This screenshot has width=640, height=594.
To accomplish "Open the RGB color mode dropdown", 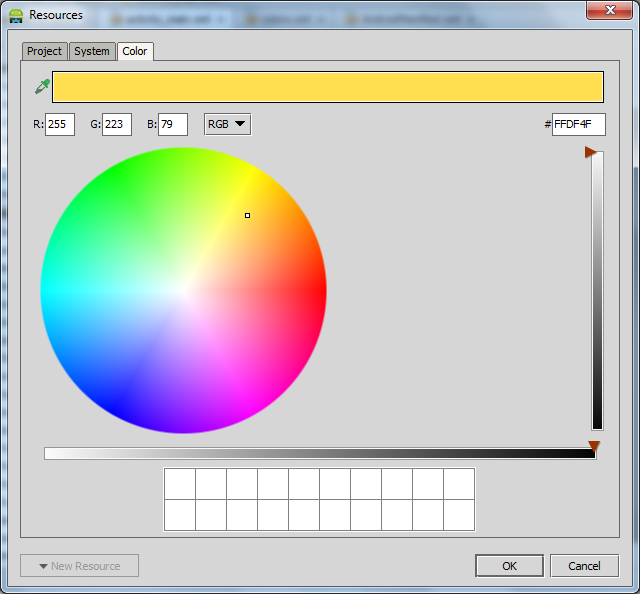I will coord(227,124).
